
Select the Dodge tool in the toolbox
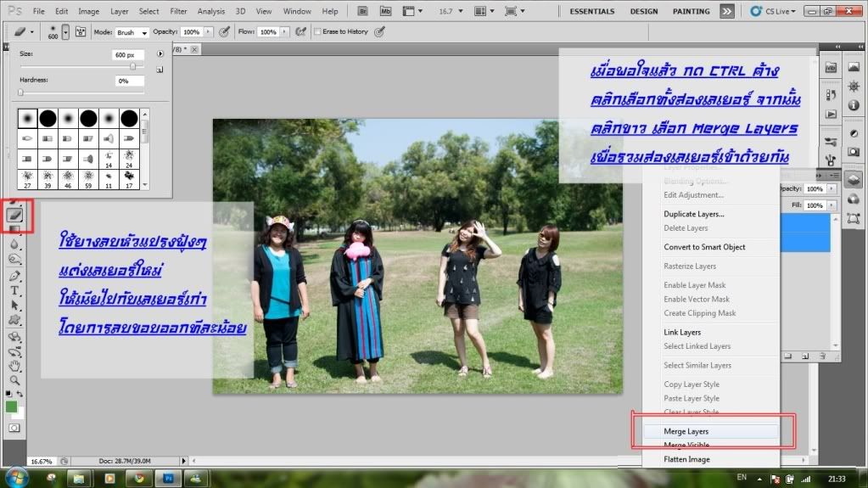click(15, 259)
